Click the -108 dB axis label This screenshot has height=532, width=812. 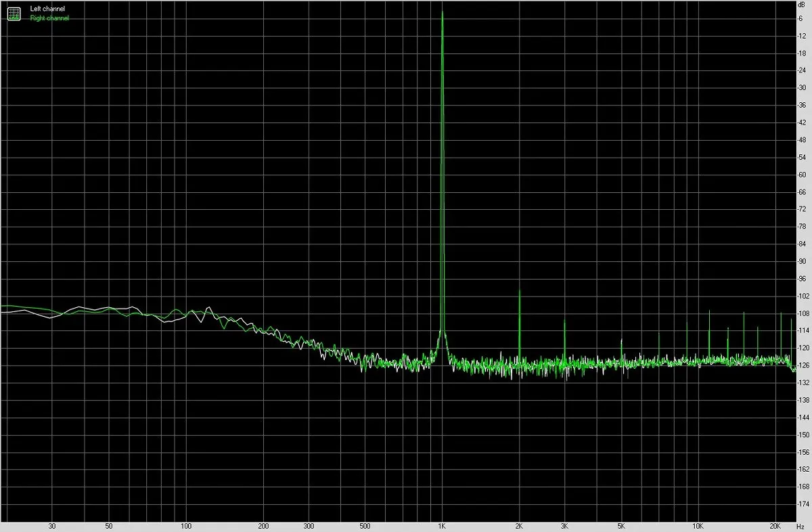pos(803,313)
